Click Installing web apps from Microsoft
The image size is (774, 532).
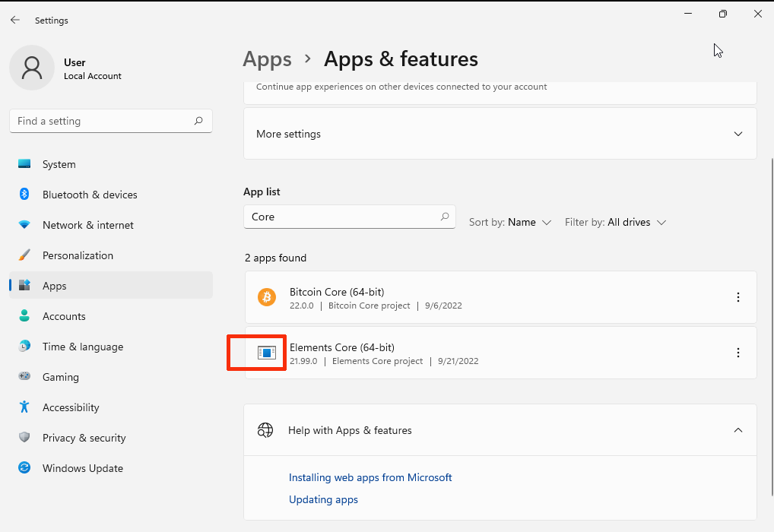click(x=370, y=477)
